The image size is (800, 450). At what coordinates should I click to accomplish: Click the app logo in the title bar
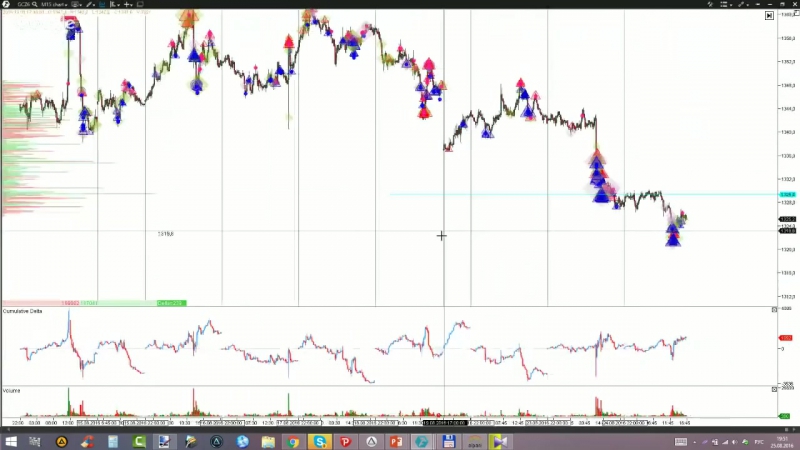[6, 4]
